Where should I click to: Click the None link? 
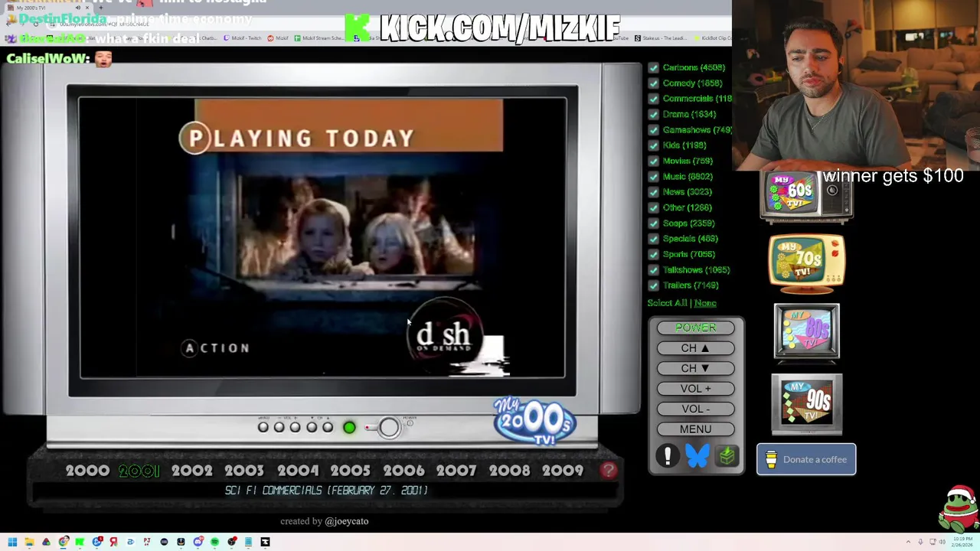tap(705, 303)
